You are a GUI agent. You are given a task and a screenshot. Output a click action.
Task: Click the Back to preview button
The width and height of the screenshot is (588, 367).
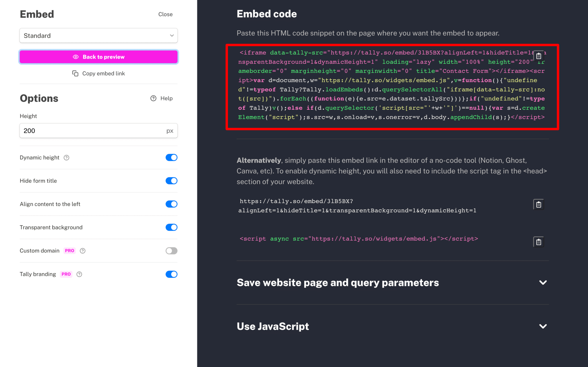(98, 57)
